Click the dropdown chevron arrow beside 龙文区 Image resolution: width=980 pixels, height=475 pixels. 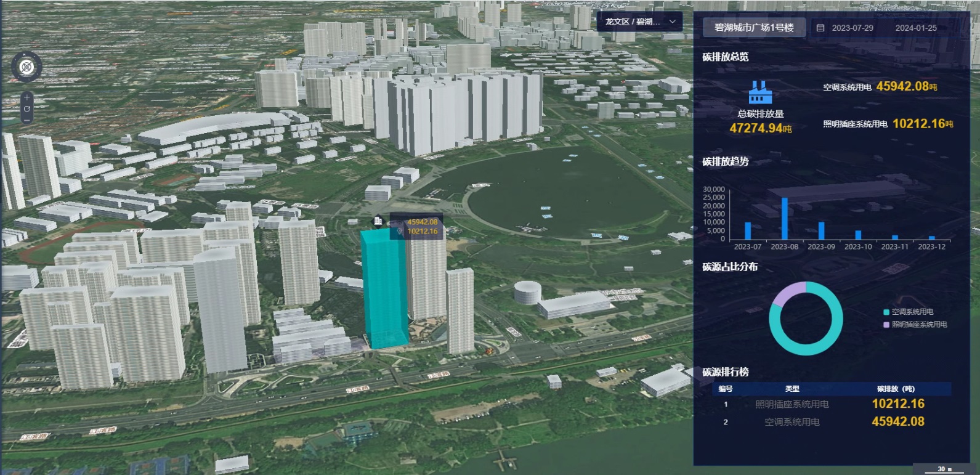coord(673,22)
